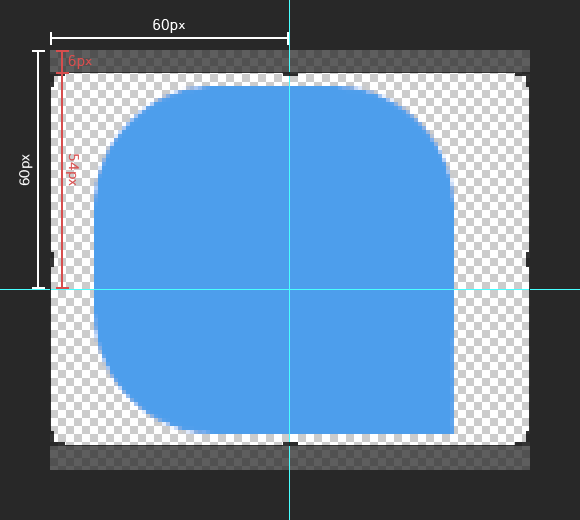
Task: Click the bottom-center selection handle notch
Action: pyautogui.click(x=290, y=443)
